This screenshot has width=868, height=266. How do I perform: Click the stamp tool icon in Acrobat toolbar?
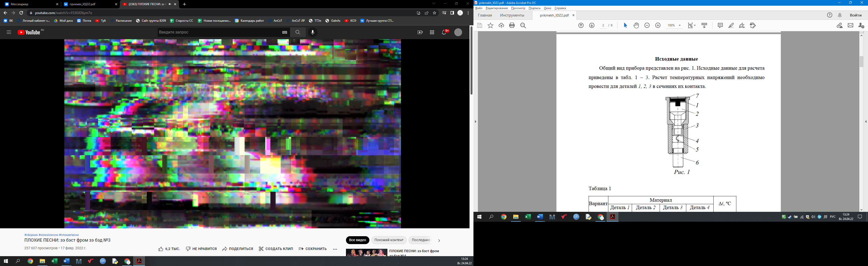click(753, 26)
